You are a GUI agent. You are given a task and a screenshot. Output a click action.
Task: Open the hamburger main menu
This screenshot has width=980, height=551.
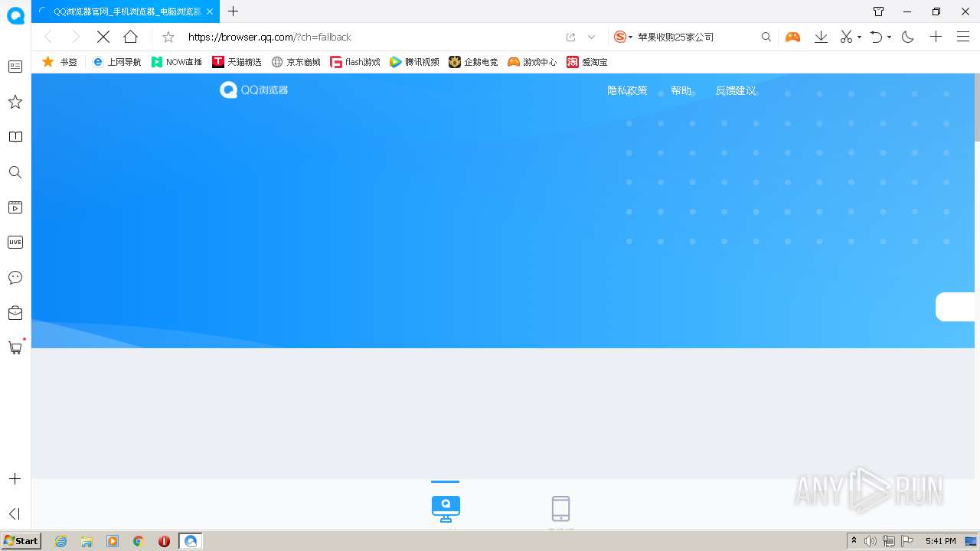pyautogui.click(x=963, y=37)
